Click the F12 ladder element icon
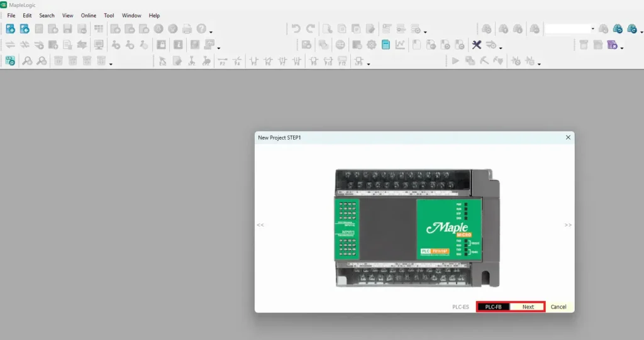Screen dimensions: 644x340 [x=342, y=62]
